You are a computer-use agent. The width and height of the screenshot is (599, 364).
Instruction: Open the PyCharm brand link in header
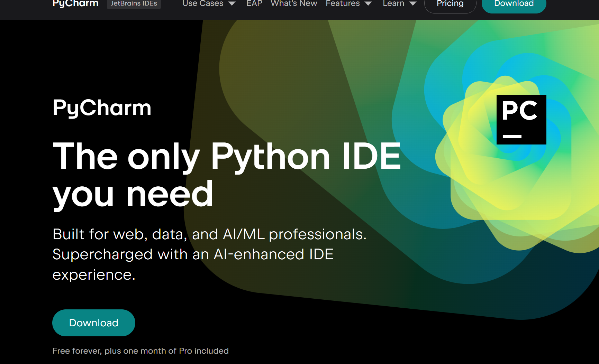point(75,3)
